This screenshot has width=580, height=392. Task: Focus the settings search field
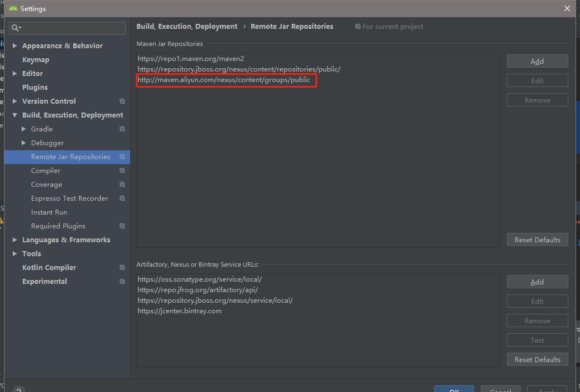click(67, 28)
